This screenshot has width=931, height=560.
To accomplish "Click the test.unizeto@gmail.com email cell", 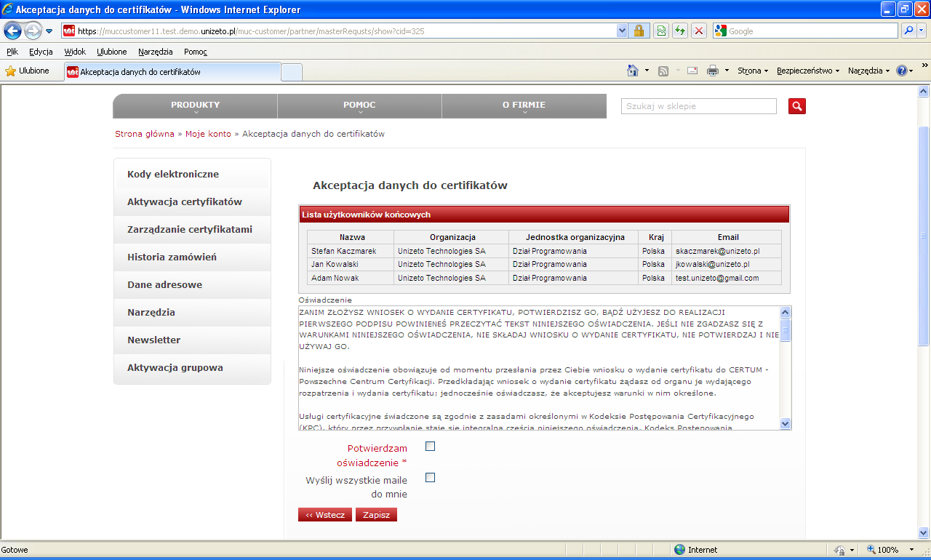I will (x=727, y=279).
